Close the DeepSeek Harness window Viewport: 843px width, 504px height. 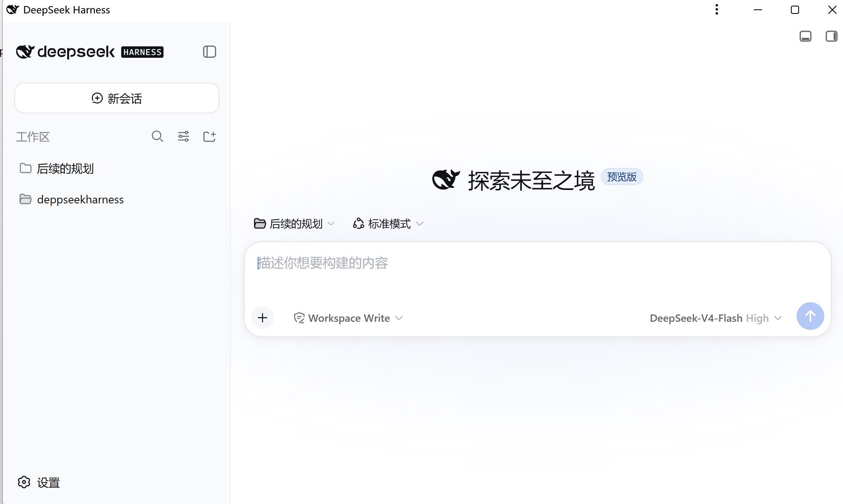pos(832,10)
